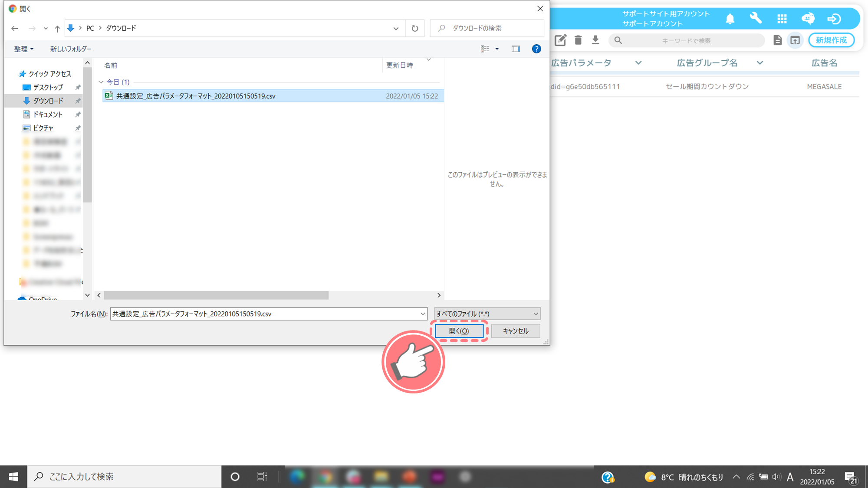Open the file dialog help icon

[x=536, y=49]
